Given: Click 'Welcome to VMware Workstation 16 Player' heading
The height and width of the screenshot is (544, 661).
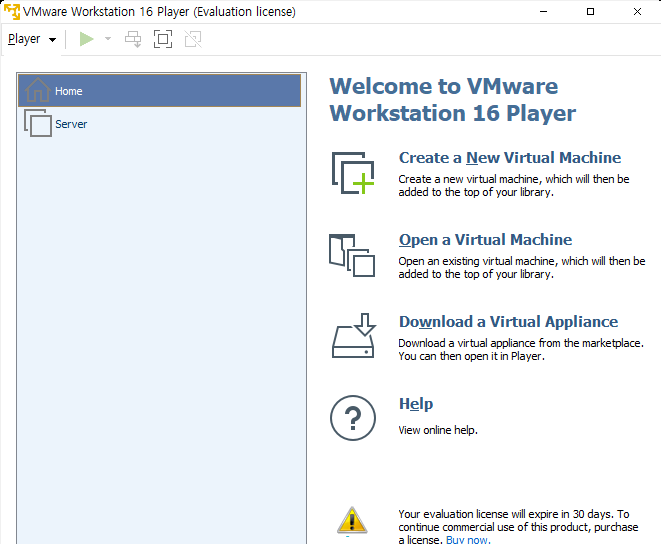Looking at the screenshot, I should (452, 100).
